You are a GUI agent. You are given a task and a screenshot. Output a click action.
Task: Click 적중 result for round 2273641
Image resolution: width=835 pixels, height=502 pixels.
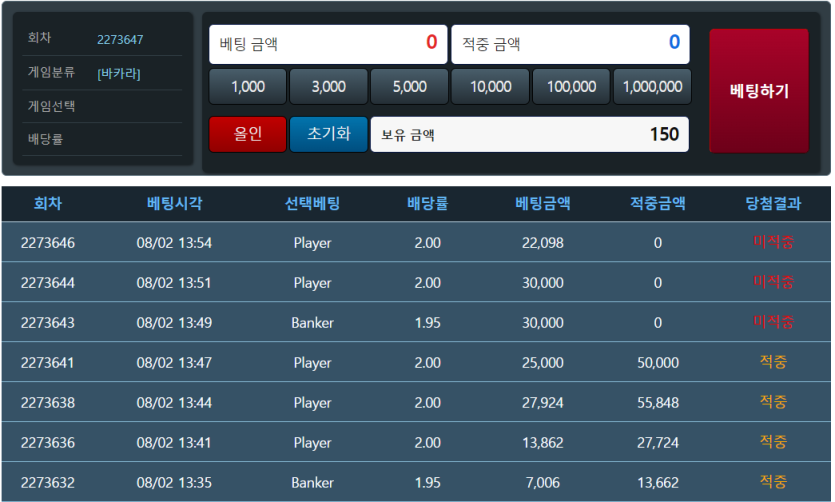pyautogui.click(x=773, y=362)
